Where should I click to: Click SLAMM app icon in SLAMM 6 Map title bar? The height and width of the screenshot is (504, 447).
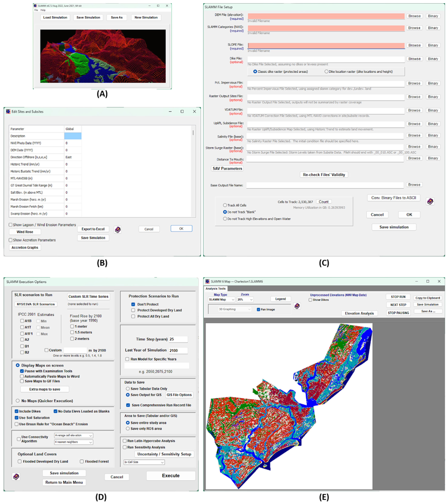(x=207, y=281)
